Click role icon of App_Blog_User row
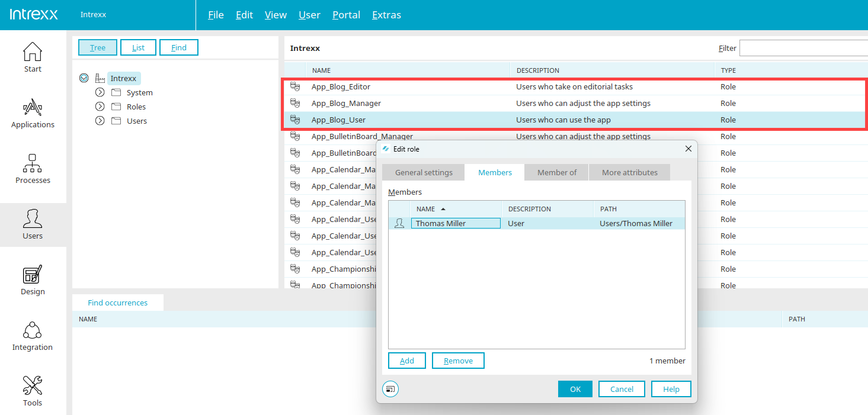 point(295,120)
